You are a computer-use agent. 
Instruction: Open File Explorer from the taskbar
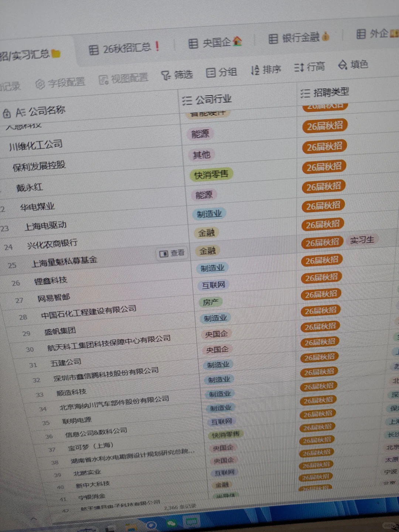[x=130, y=528]
